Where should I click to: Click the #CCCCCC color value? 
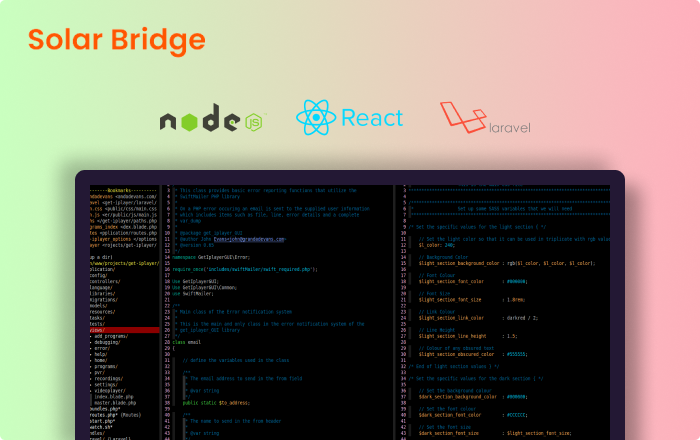pyautogui.click(x=517, y=415)
